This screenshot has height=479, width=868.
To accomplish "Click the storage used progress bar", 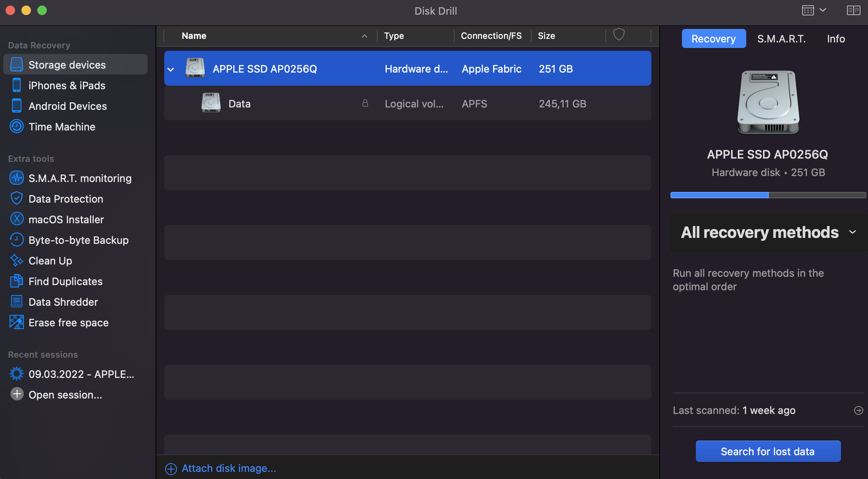I will [x=767, y=195].
